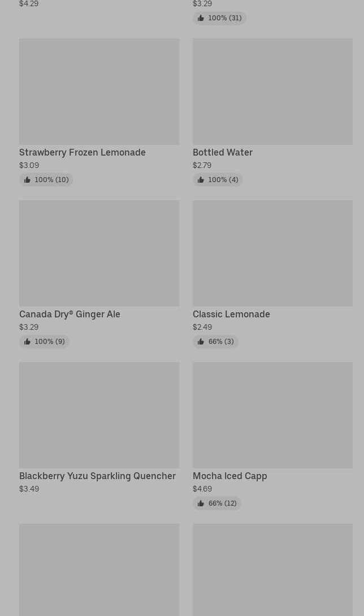Open the Strawberry Frozen Lemonade image
364x616 pixels.
pos(99,92)
